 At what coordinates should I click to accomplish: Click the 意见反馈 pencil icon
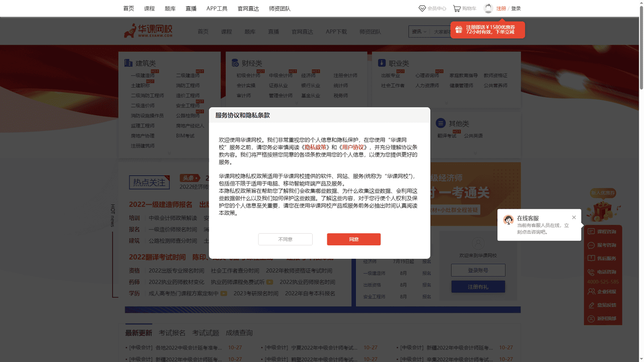click(x=591, y=305)
